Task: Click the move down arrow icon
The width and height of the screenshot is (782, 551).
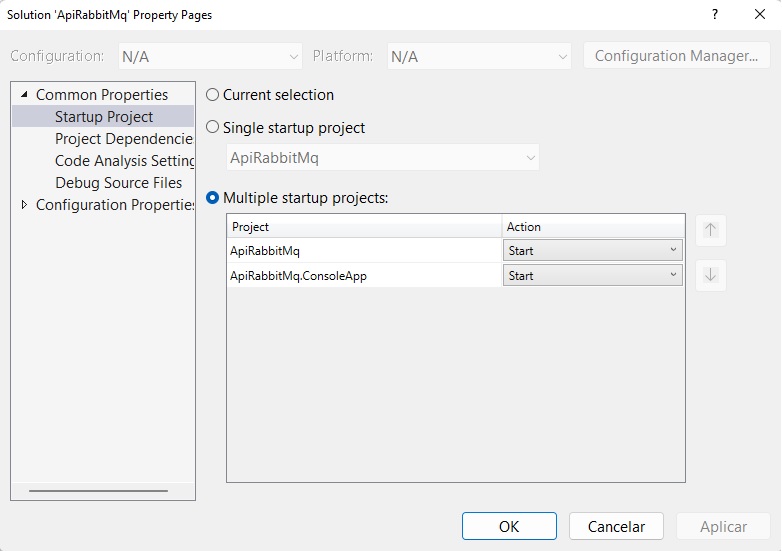Action: (x=711, y=275)
